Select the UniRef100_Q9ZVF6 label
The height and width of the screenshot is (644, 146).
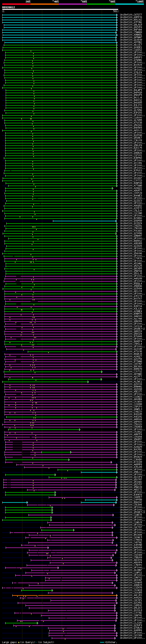coord(131,27)
